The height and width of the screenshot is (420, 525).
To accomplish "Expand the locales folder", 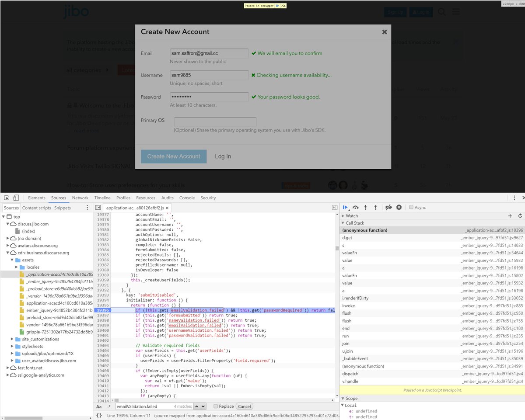I will pyautogui.click(x=17, y=267).
